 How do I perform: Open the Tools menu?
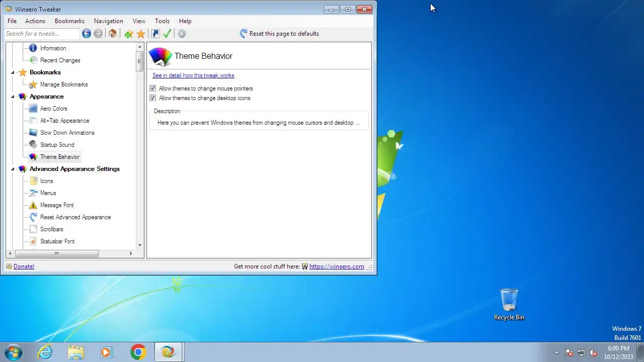tap(162, 21)
